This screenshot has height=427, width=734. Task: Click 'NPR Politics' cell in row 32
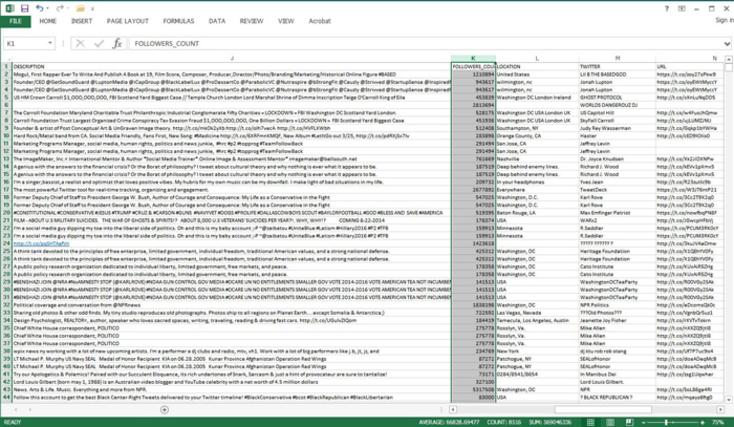coord(617,305)
